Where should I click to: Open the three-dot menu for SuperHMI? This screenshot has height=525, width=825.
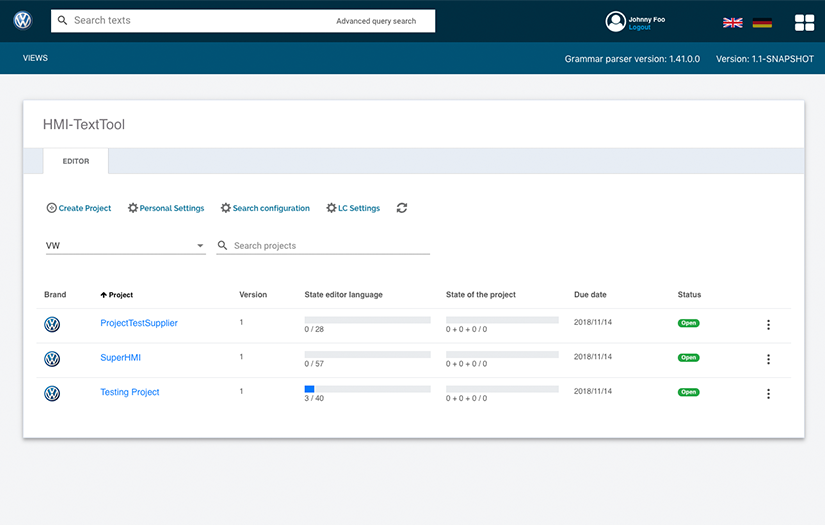pyautogui.click(x=768, y=359)
